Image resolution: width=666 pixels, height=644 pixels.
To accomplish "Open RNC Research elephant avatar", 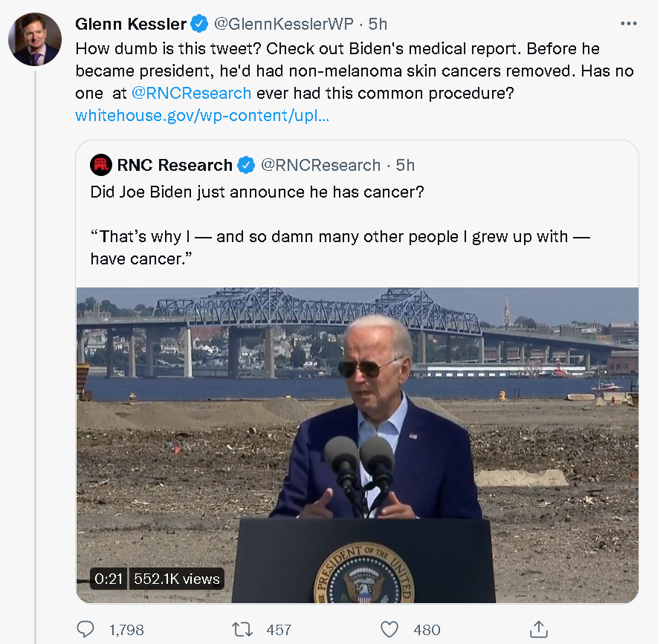I will (100, 165).
